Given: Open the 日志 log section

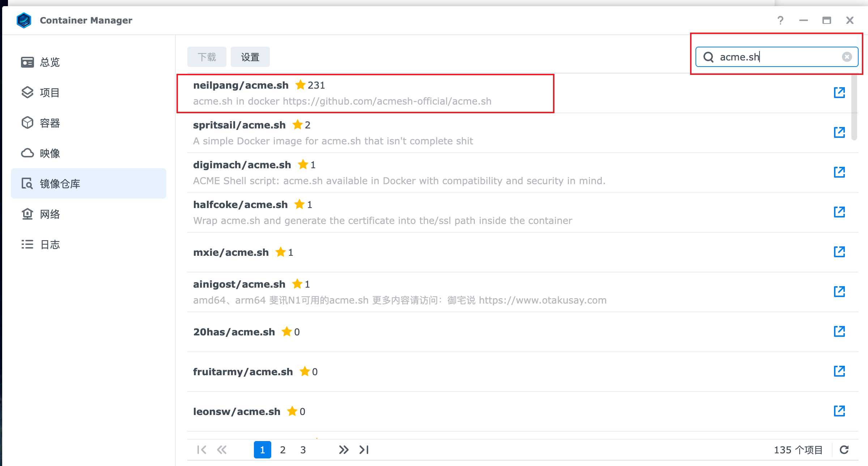Looking at the screenshot, I should (x=50, y=245).
